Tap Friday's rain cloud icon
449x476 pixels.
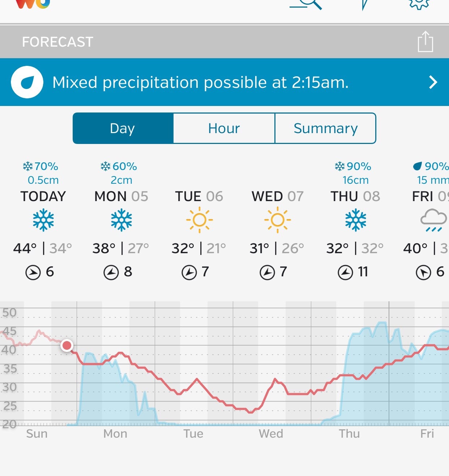click(433, 220)
